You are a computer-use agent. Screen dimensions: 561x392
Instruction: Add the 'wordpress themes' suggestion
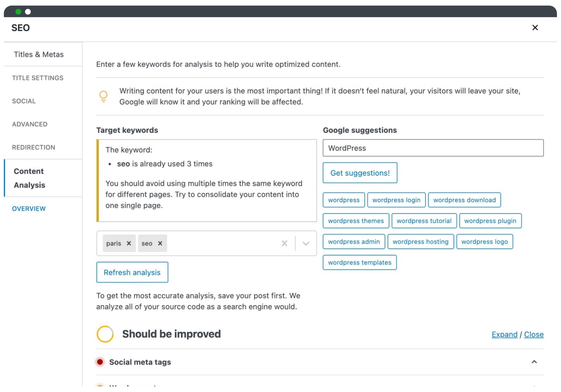(356, 221)
